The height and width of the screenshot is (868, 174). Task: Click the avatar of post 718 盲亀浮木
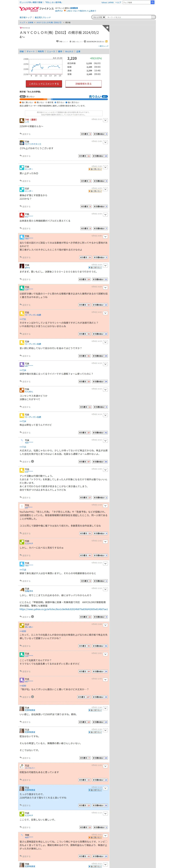[x=22, y=590]
